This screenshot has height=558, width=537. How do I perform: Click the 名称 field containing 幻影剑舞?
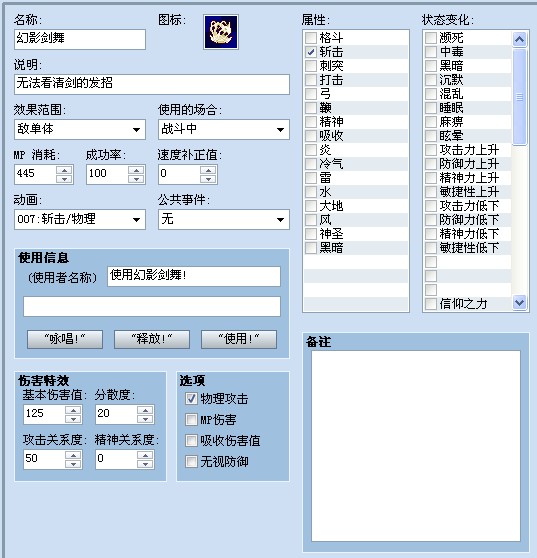pos(80,39)
